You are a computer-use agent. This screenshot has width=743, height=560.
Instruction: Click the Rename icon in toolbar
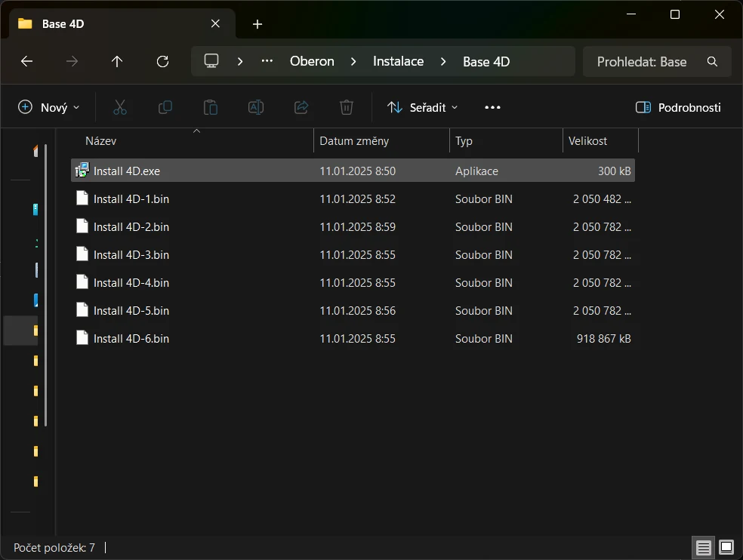(256, 107)
